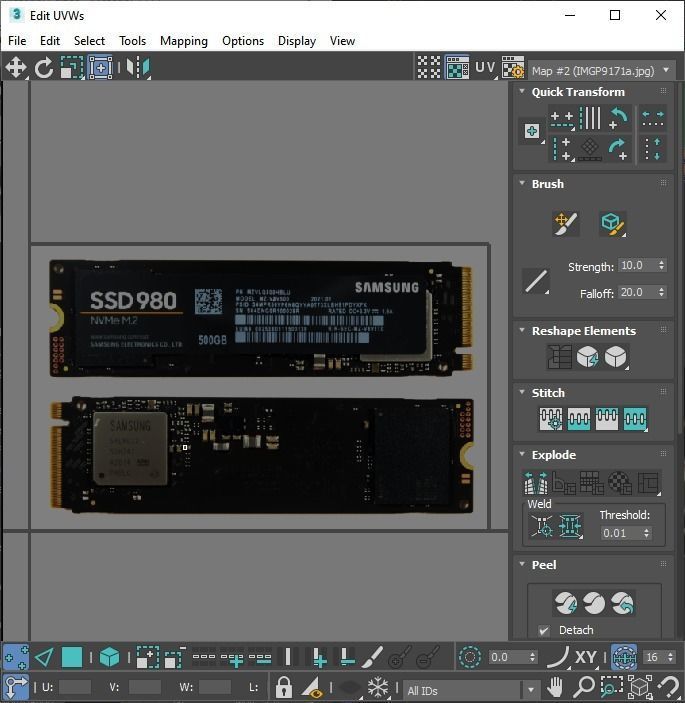This screenshot has width=685, height=703.
Task: Click the Weld Selected Subobjects icon
Action: (570, 525)
